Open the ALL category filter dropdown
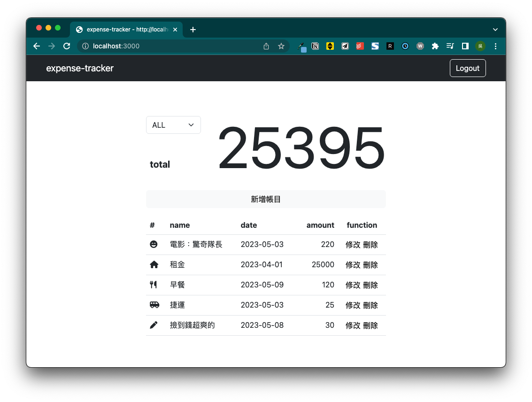This screenshot has width=532, height=402. (173, 125)
